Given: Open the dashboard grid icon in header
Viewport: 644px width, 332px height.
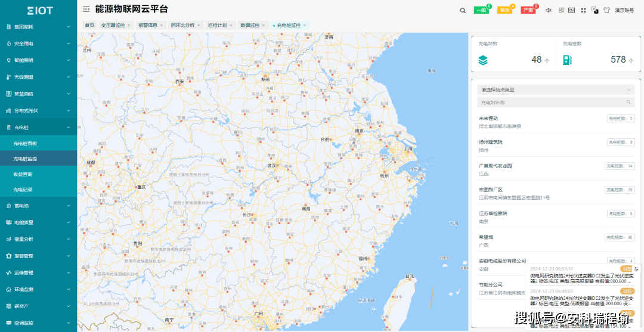Looking at the screenshot, I should point(561,10).
